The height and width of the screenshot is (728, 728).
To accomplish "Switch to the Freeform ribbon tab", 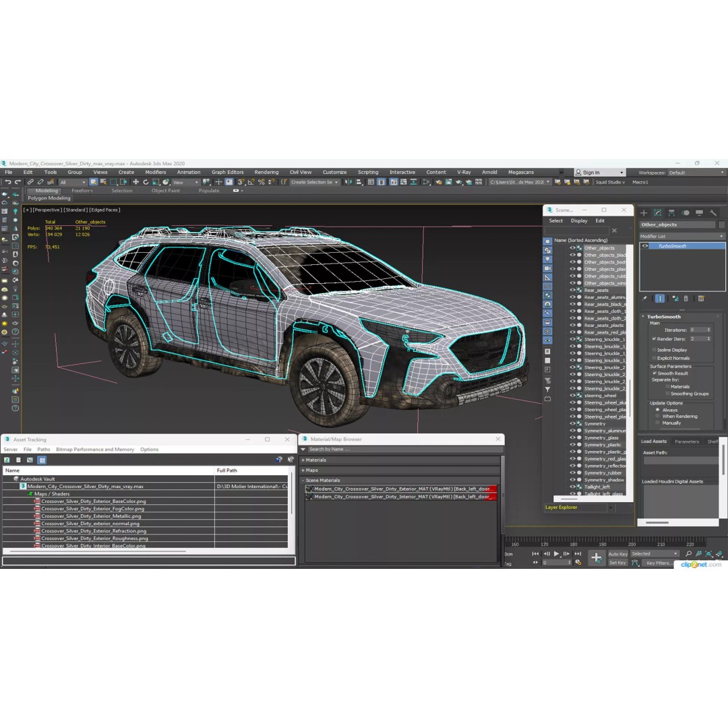I will (82, 191).
